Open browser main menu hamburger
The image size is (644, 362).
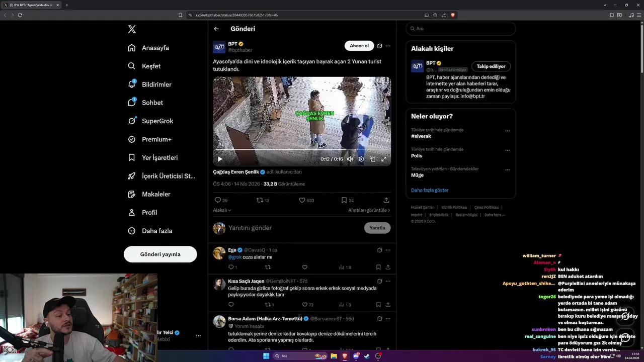(x=638, y=15)
